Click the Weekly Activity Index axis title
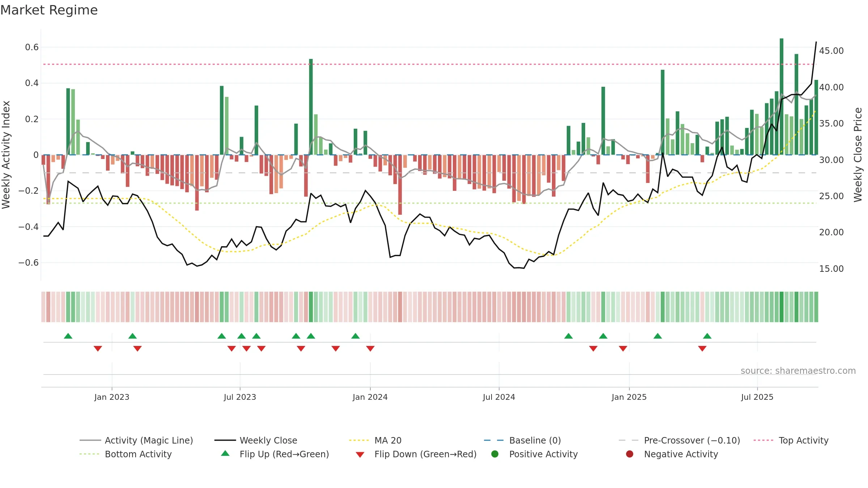 click(6, 155)
